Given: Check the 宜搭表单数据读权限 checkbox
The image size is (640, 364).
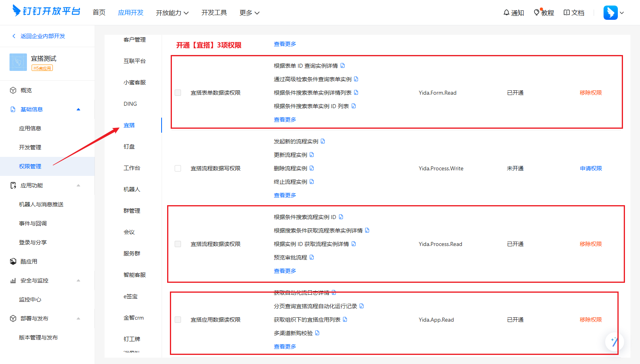Looking at the screenshot, I should click(178, 93).
